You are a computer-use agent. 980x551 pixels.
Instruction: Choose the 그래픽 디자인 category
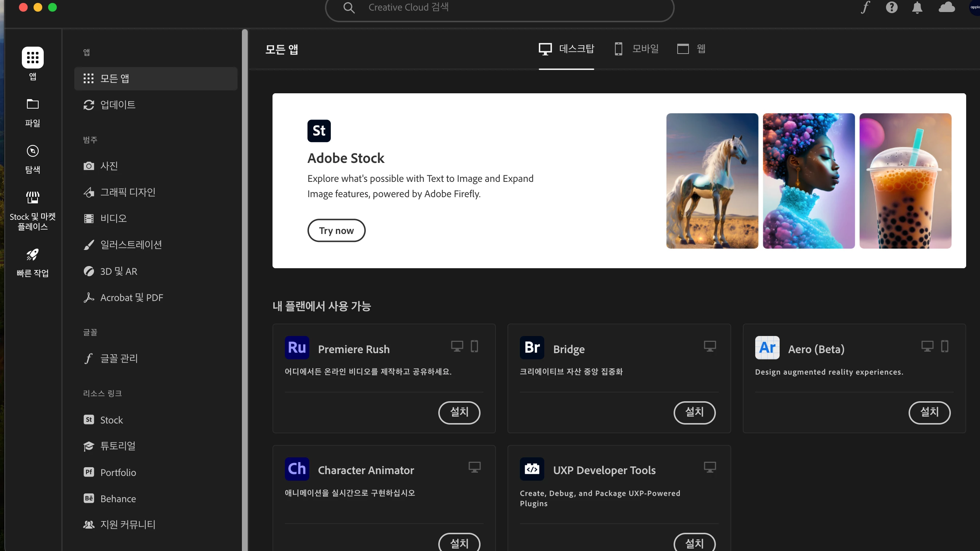click(x=156, y=192)
